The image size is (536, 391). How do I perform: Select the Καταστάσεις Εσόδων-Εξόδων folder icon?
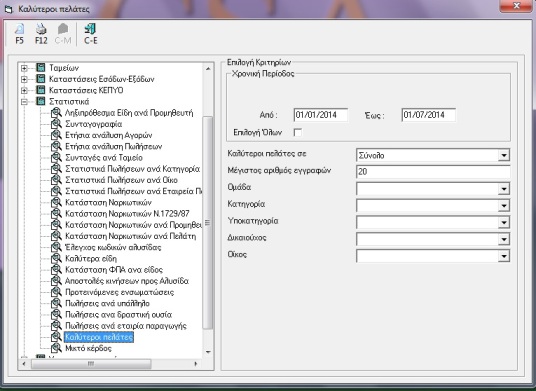(x=41, y=79)
